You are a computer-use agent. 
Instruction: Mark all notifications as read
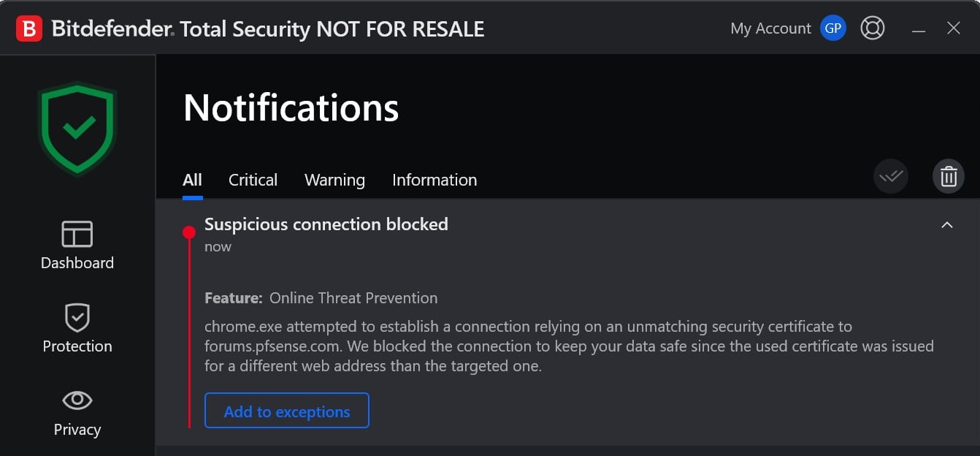coord(891,176)
